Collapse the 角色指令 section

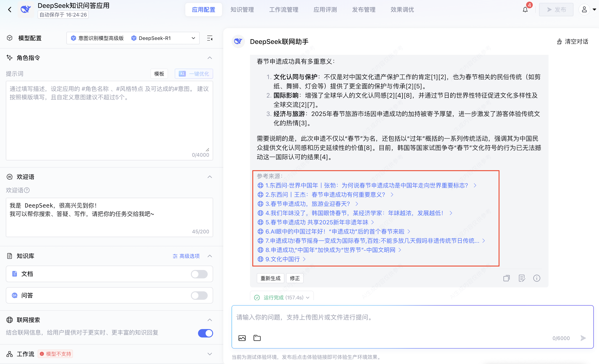(210, 58)
